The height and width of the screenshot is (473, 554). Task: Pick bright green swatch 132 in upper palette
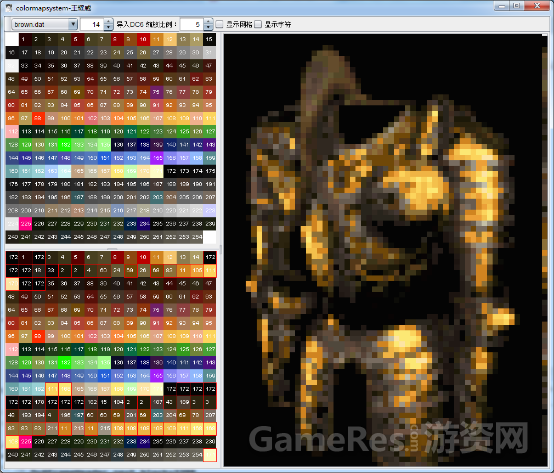point(65,144)
